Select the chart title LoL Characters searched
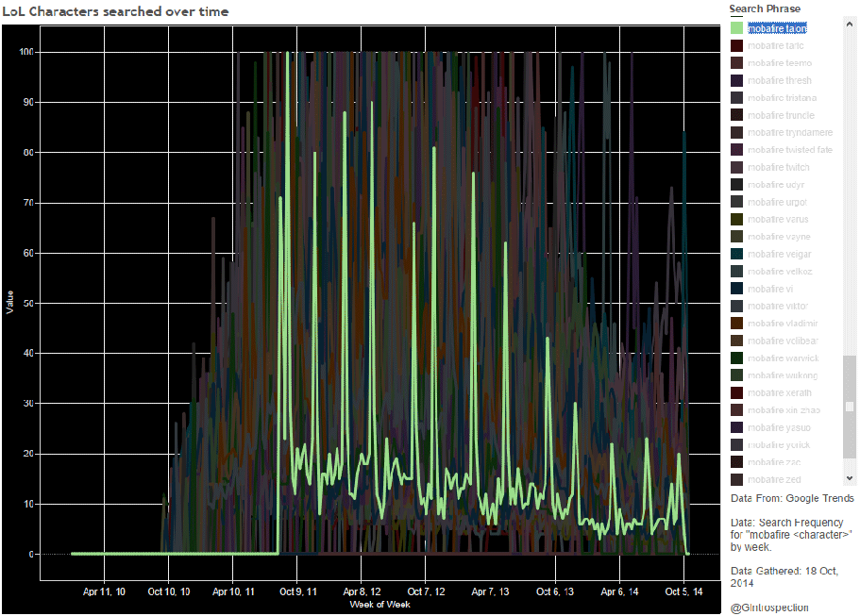This screenshot has height=616, width=860. [115, 11]
